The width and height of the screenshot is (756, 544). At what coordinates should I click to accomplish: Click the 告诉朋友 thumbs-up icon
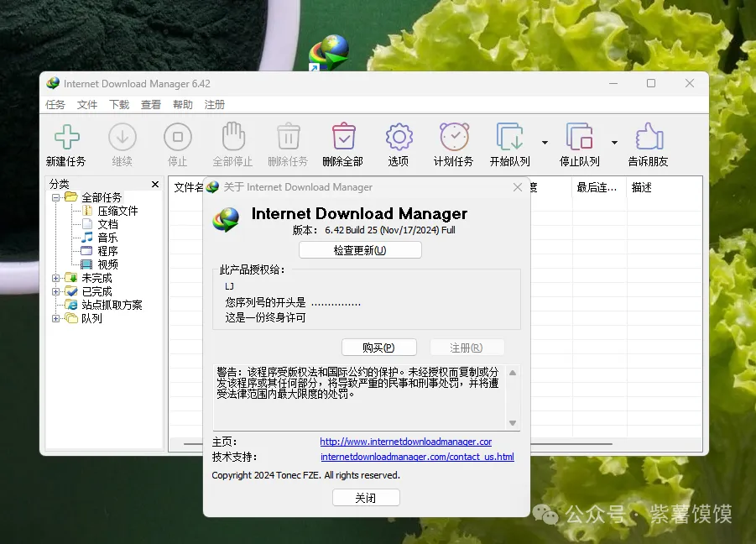(649, 137)
